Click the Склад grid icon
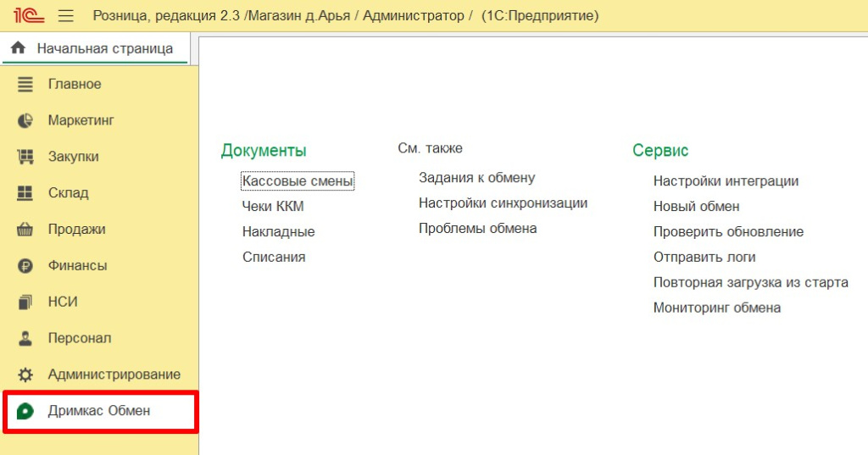This screenshot has height=455, width=868. [x=25, y=193]
